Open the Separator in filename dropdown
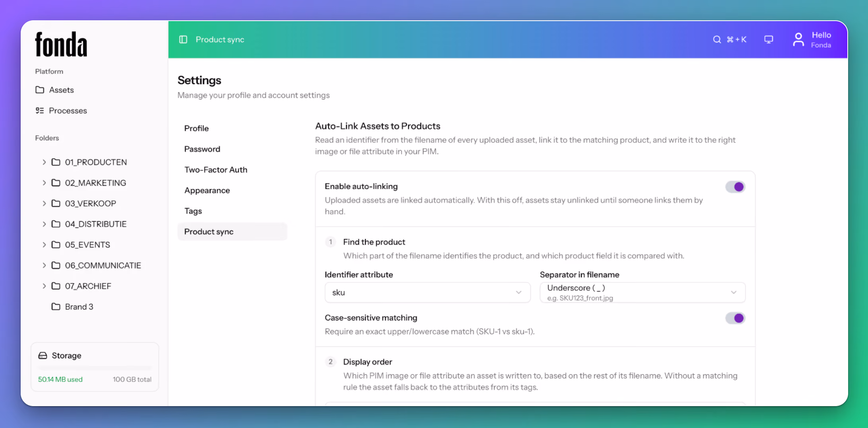This screenshot has width=868, height=428. [x=642, y=292]
